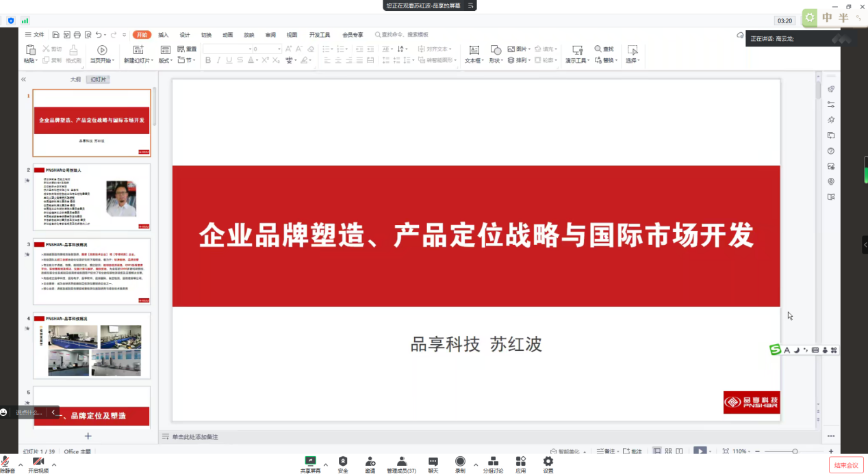Toggle the 备注 notes pane in status bar
This screenshot has height=474, width=868.
point(605,451)
